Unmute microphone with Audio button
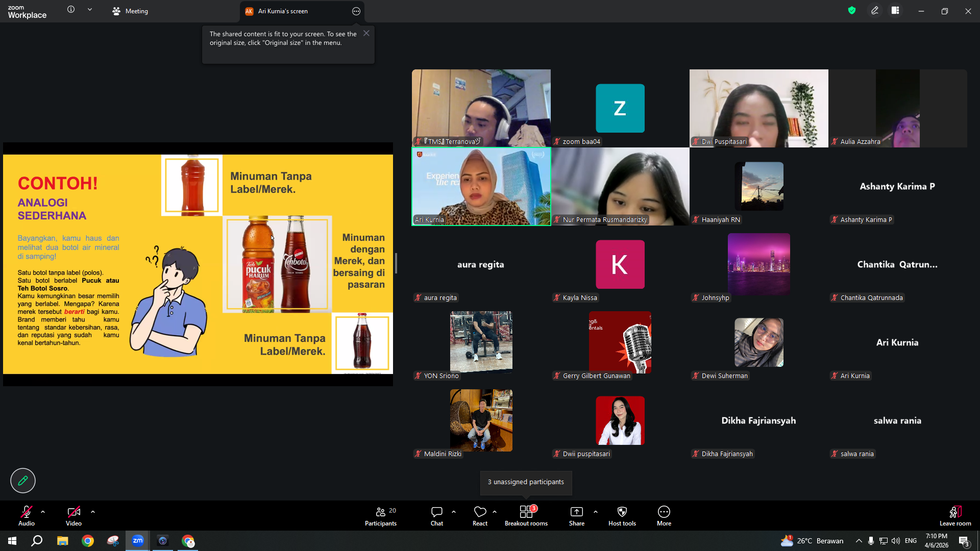Image resolution: width=980 pixels, height=551 pixels. (27, 516)
